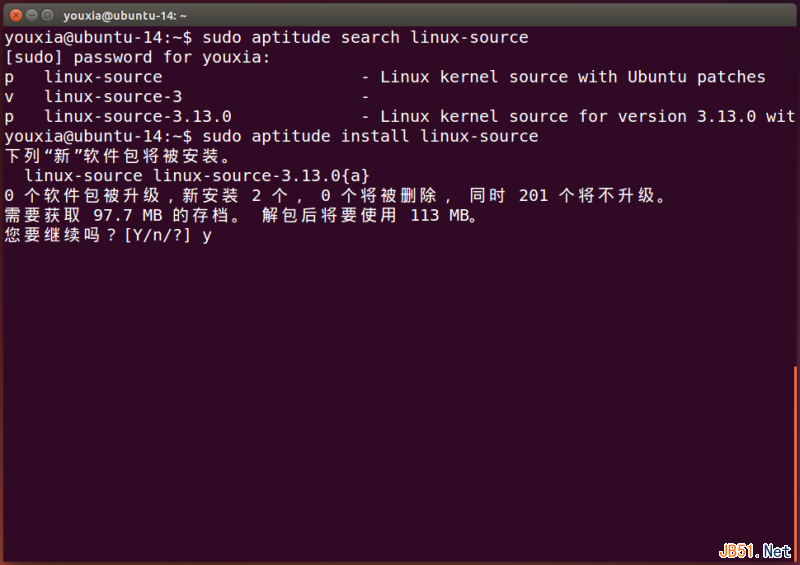Screen dimensions: 800x565
Task: Click the typed 'y' answer at prompt
Action: (x=207, y=236)
